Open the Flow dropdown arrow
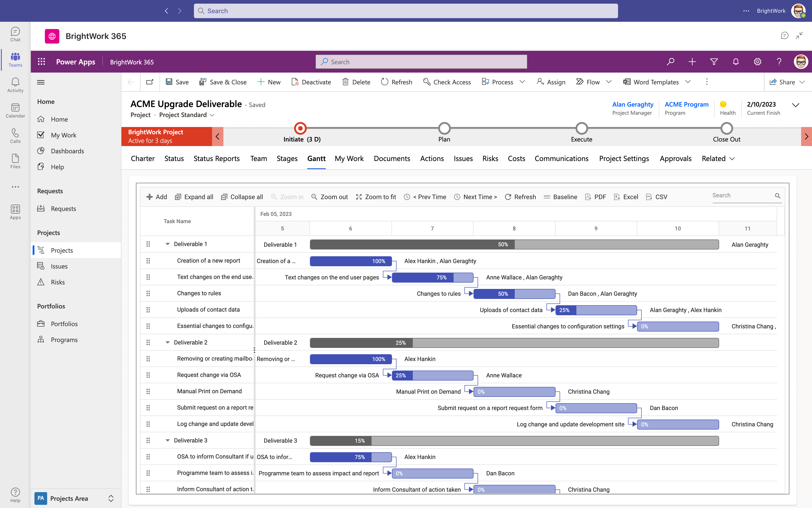 coord(609,82)
